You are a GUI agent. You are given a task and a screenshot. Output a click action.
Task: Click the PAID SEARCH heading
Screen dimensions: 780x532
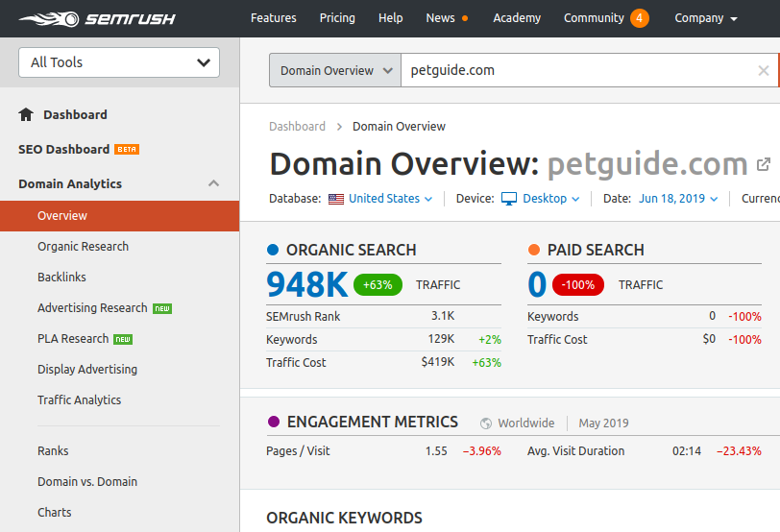tap(596, 250)
